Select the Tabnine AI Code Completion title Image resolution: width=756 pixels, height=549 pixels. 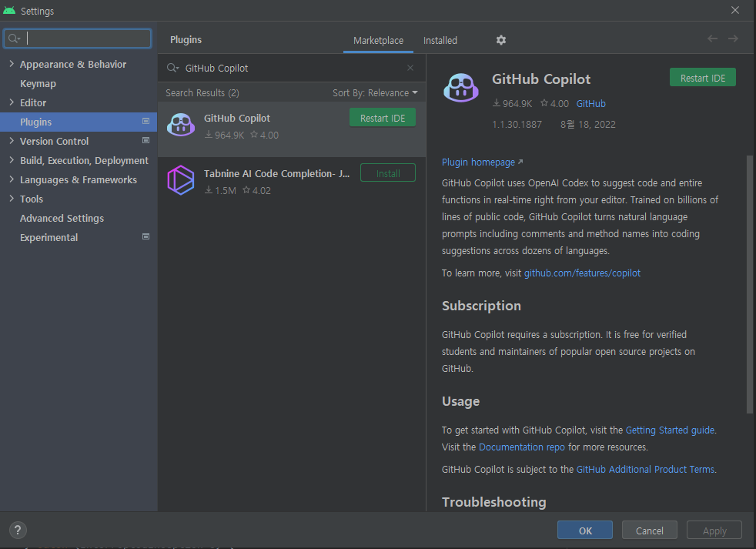[276, 174]
